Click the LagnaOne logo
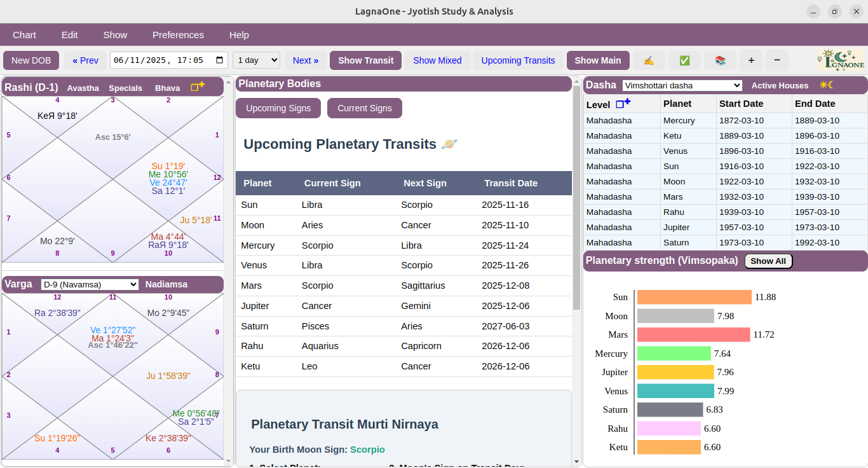This screenshot has width=868, height=468. [x=840, y=60]
